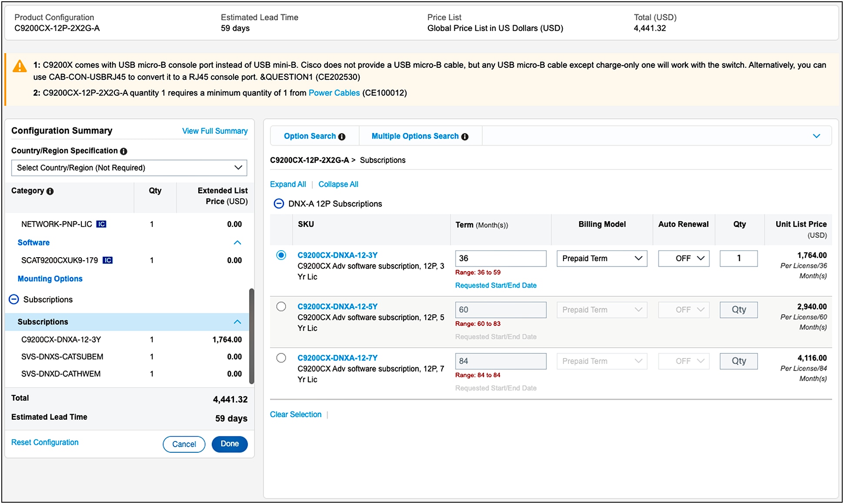Click Qty field showing 1 for 3Y SKU

click(x=739, y=259)
